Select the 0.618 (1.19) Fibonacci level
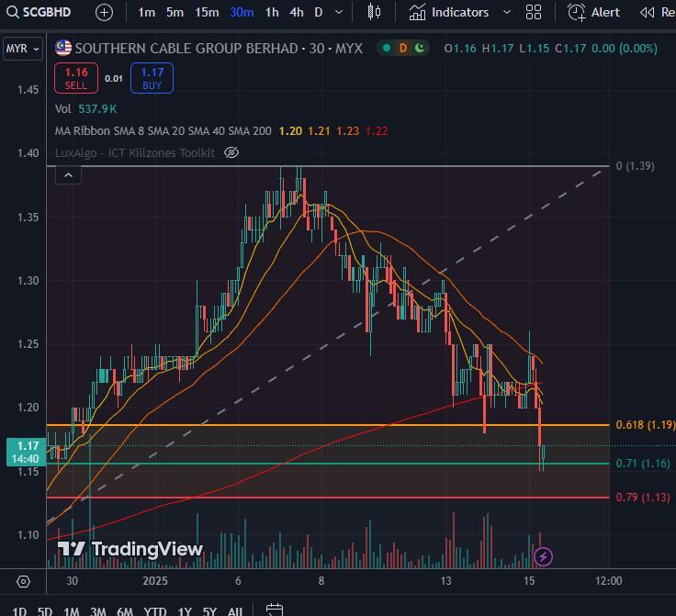This screenshot has height=616, width=676. click(x=645, y=425)
